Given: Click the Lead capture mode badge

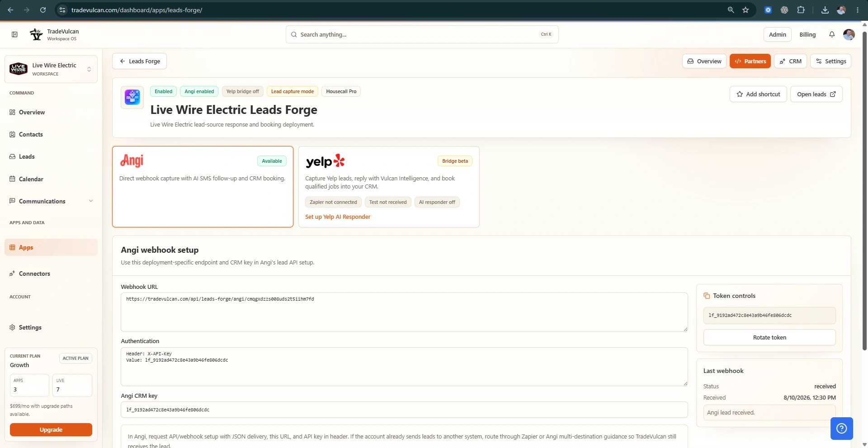Looking at the screenshot, I should [x=292, y=91].
